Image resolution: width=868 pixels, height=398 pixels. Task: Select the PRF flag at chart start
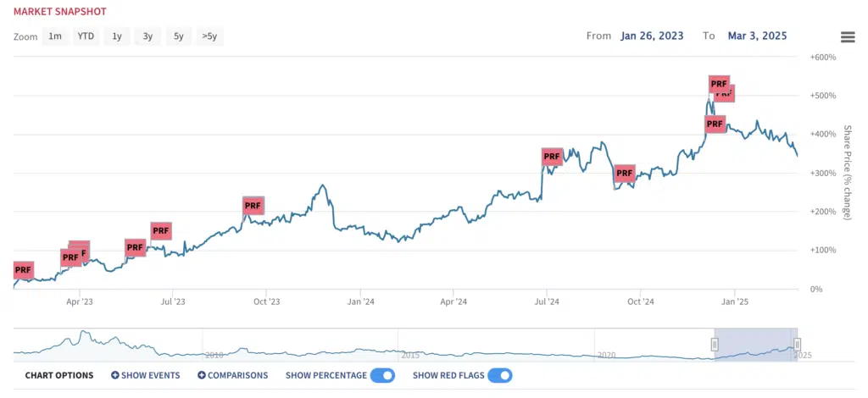pyautogui.click(x=23, y=270)
